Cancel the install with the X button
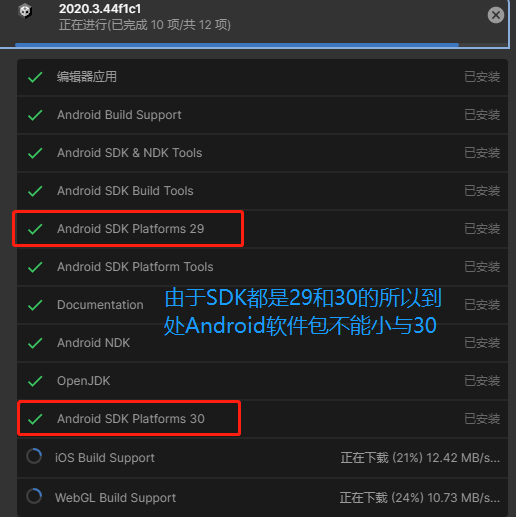Image resolution: width=516 pixels, height=517 pixels. [496, 15]
